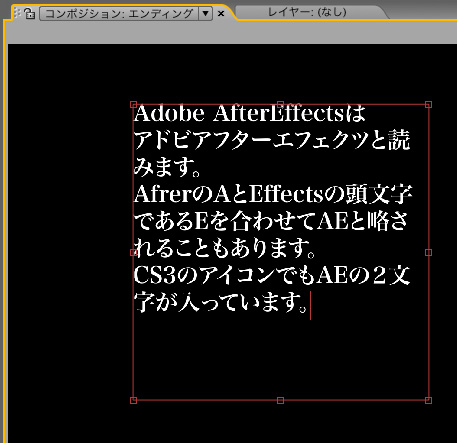Select the bottom-center text box handle
The height and width of the screenshot is (443, 457).
coord(280,400)
